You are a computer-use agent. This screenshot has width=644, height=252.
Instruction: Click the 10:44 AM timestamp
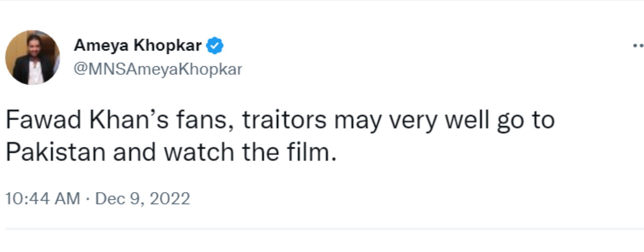point(42,199)
